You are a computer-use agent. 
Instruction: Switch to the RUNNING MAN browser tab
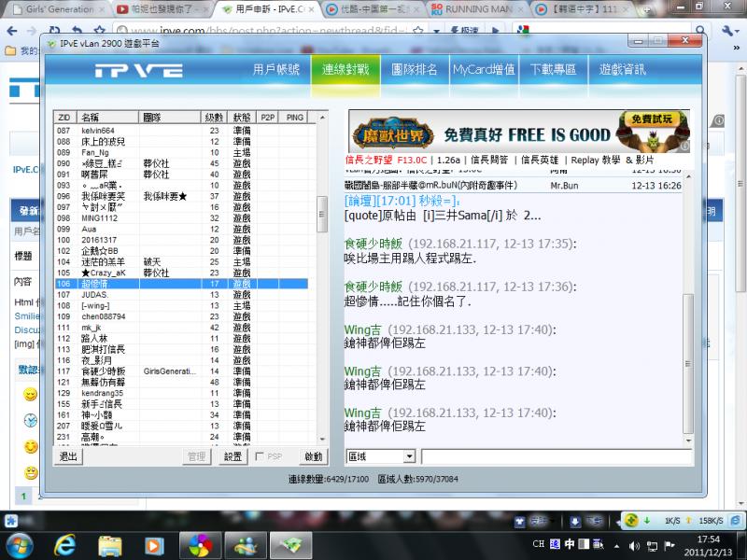477,9
